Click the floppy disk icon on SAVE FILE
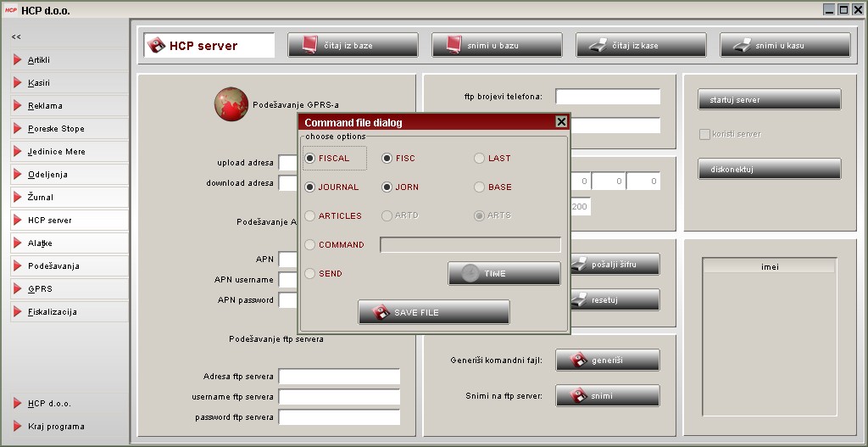The height and width of the screenshot is (447, 868). coord(381,312)
